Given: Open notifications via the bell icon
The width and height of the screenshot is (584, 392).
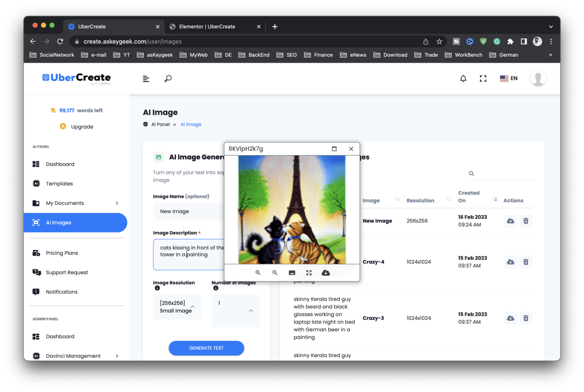Looking at the screenshot, I should 463,78.
